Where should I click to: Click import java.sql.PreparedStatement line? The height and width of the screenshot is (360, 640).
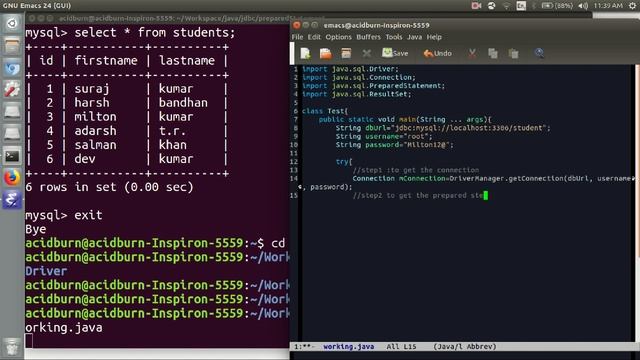point(373,86)
